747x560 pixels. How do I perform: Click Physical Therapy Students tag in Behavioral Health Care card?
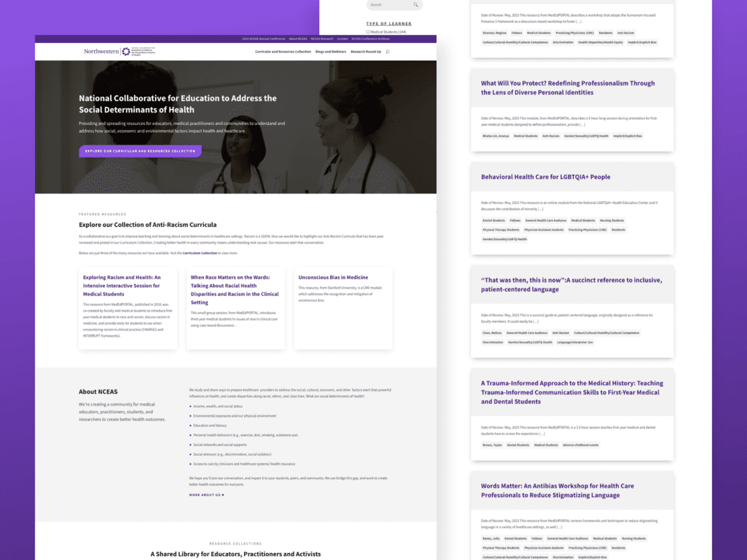[500, 230]
